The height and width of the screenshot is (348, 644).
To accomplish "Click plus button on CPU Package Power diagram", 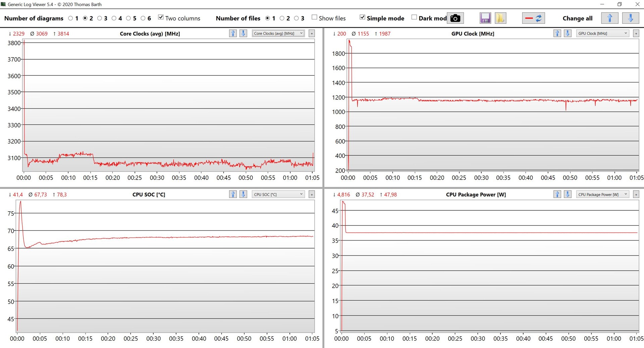I will coord(636,195).
